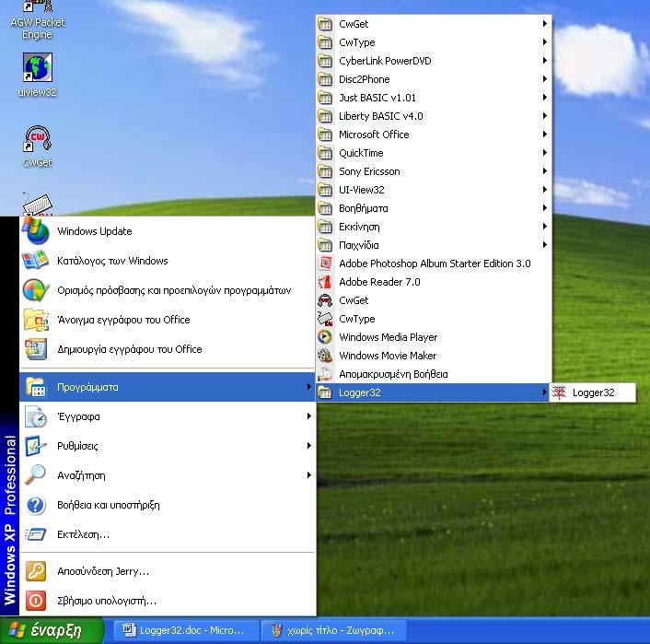This screenshot has width=650, height=644.
Task: Choose Εκτέλεση... text entry
Action: (x=84, y=534)
